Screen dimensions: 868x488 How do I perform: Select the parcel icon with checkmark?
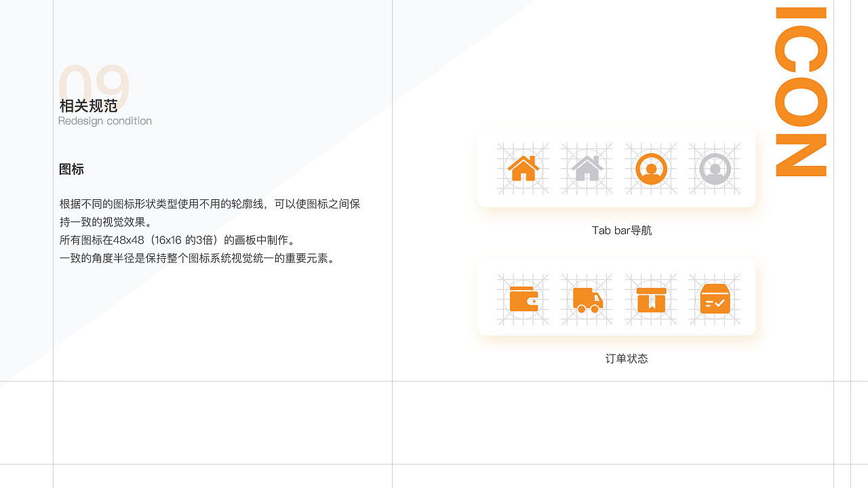tap(715, 298)
